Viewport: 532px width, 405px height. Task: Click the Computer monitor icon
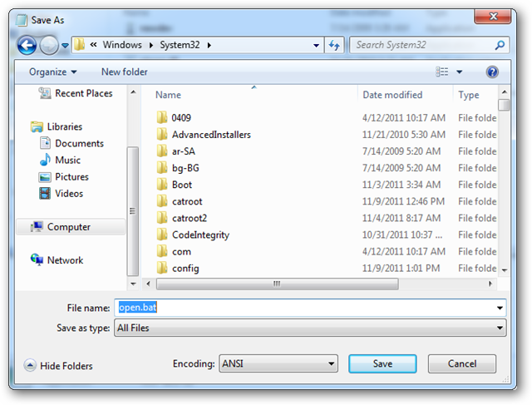[x=37, y=226]
